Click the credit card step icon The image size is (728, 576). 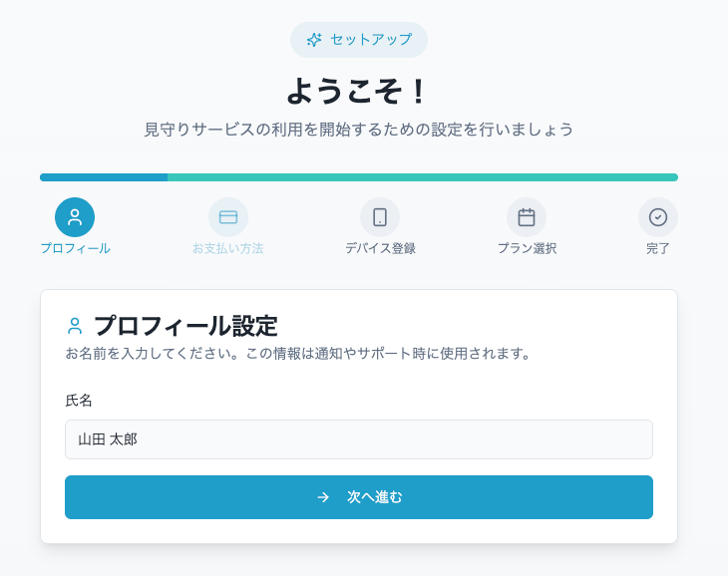pyautogui.click(x=228, y=217)
